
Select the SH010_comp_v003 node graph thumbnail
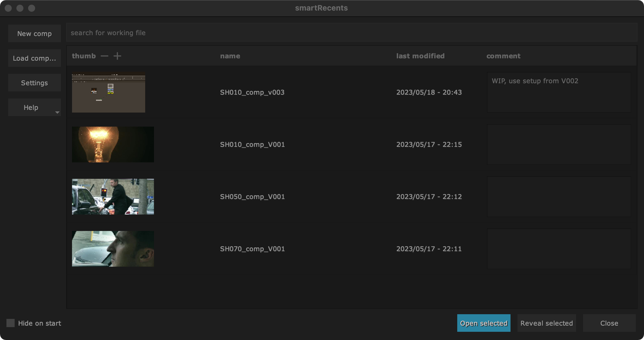pyautogui.click(x=109, y=92)
